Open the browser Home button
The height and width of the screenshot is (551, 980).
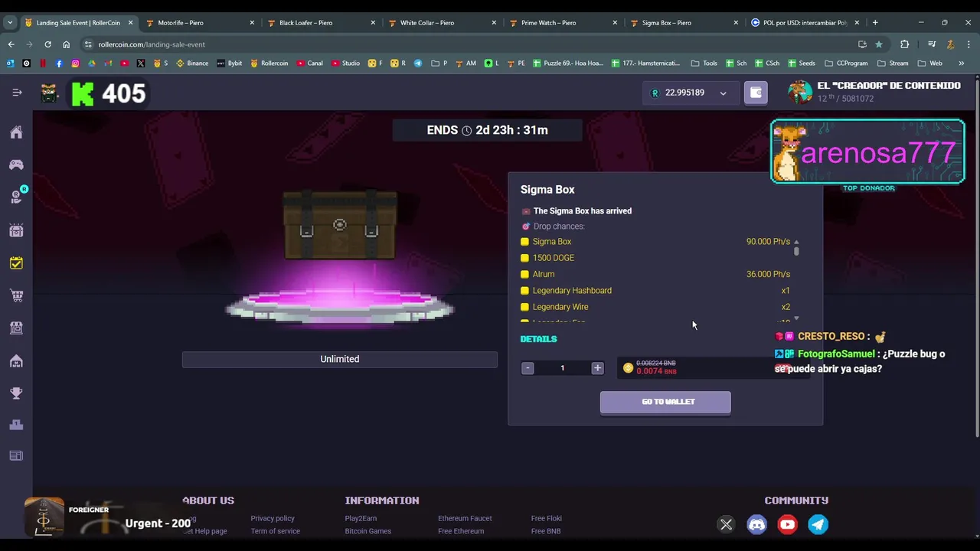66,44
